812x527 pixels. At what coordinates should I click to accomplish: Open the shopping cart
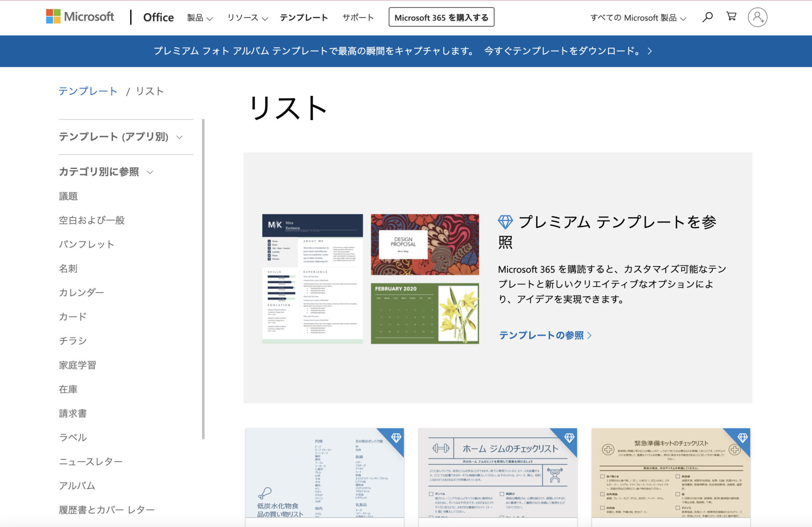731,17
